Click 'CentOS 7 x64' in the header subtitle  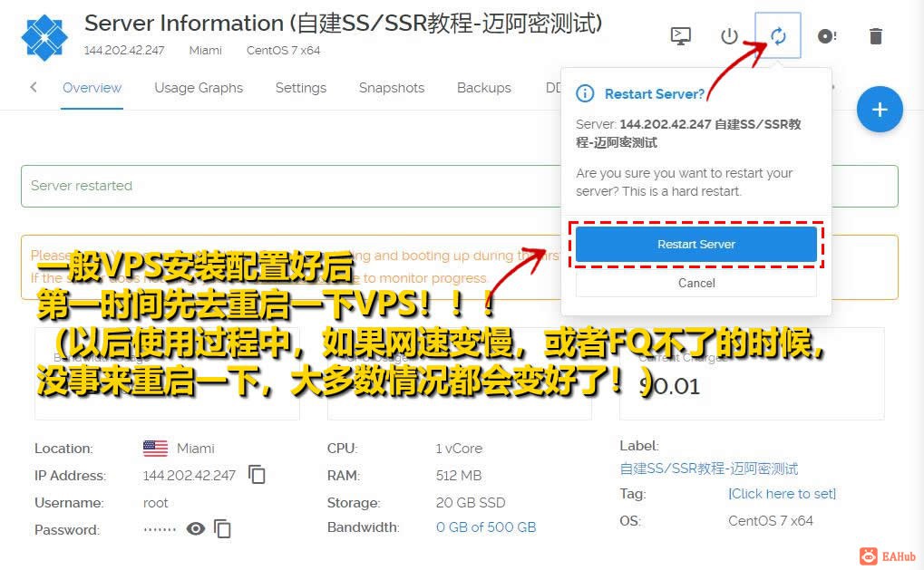[284, 51]
